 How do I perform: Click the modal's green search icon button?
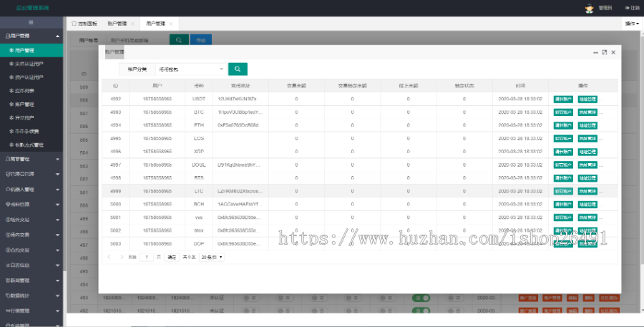[x=238, y=69]
